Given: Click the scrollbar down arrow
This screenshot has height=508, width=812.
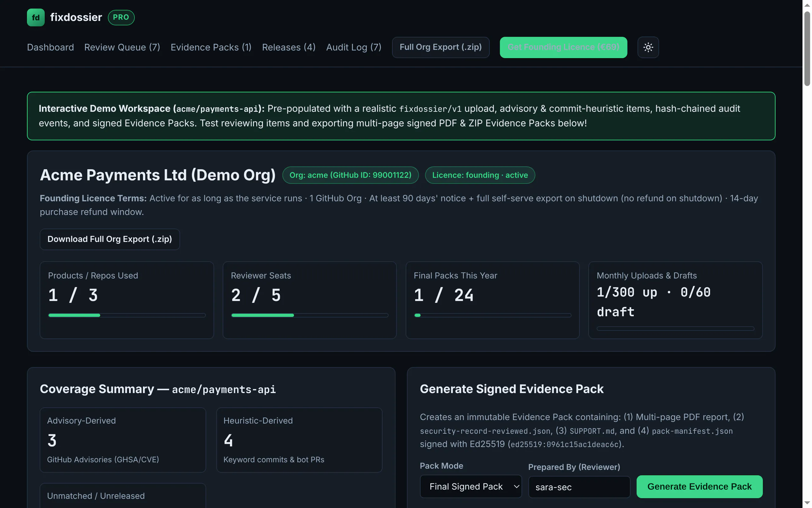Looking at the screenshot, I should pos(807,503).
